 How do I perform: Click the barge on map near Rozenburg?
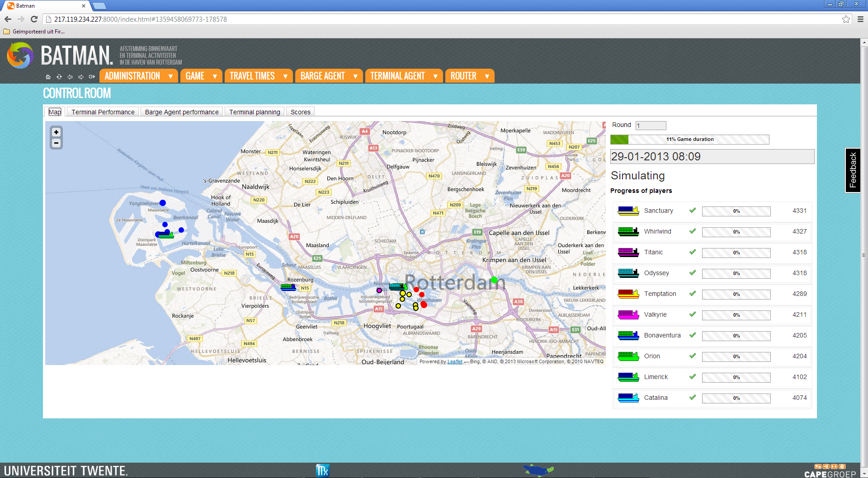288,287
